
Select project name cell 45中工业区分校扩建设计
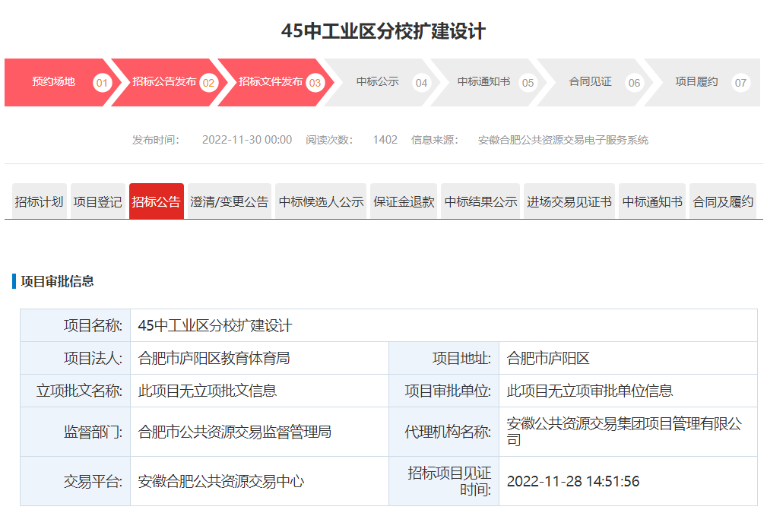point(444,325)
